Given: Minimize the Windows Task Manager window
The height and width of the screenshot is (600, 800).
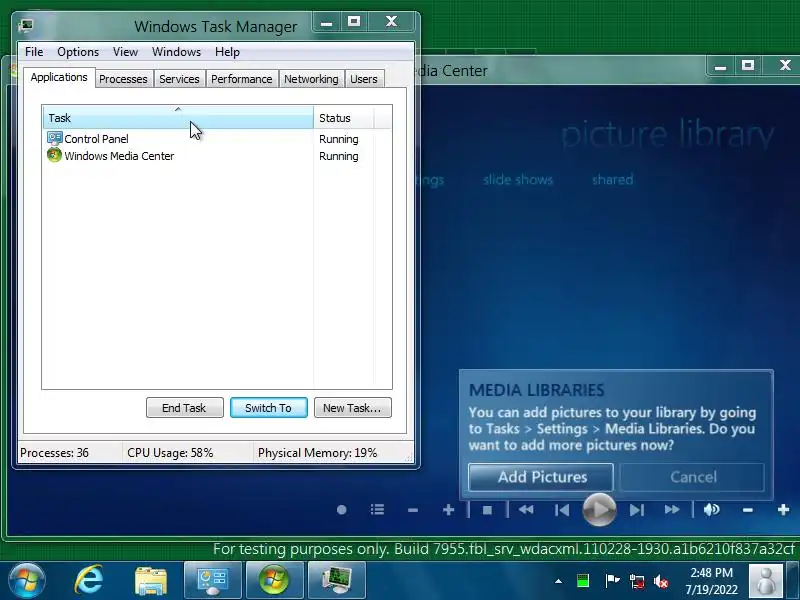Looking at the screenshot, I should pos(327,22).
